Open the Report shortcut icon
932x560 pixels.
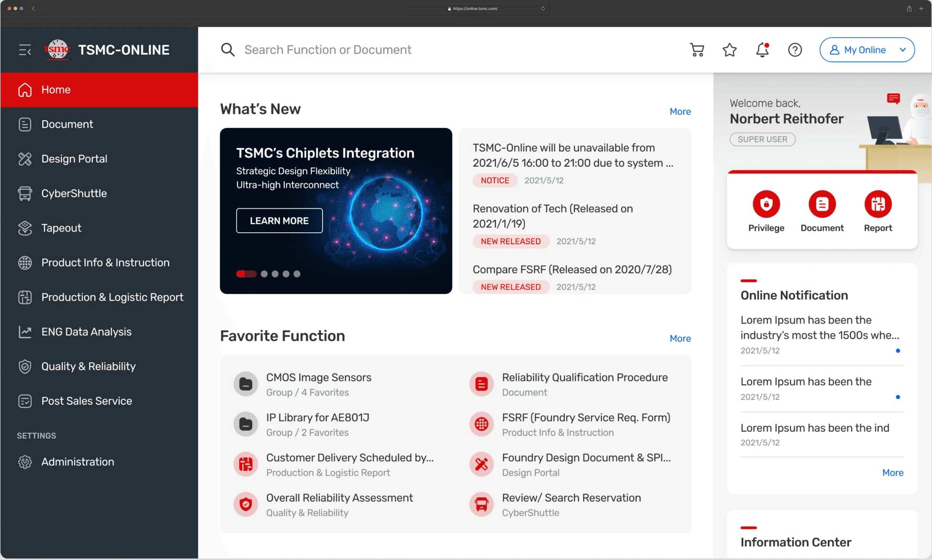coord(878,204)
